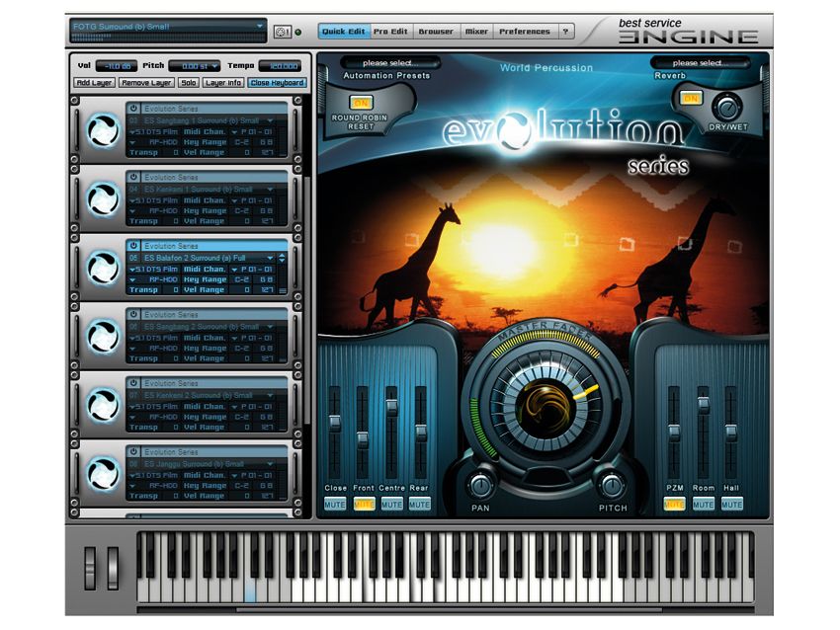Click the Solo button
The image size is (840, 630).
point(189,82)
